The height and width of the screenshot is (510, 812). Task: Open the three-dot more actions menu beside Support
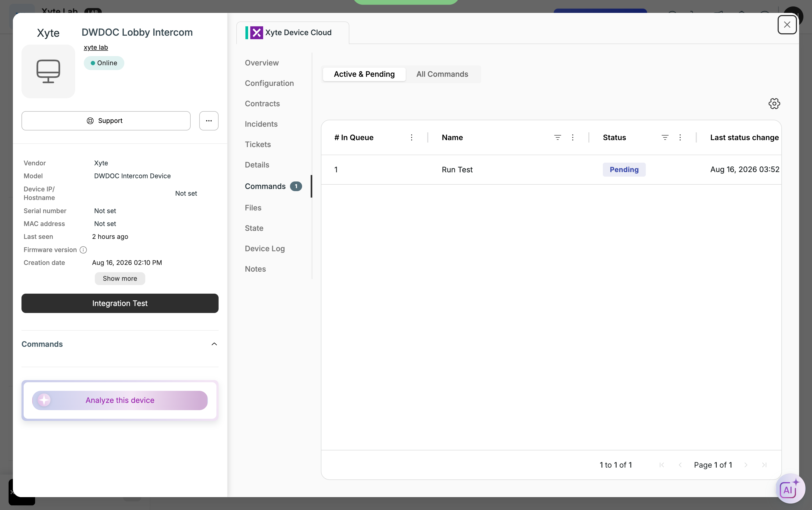tap(209, 121)
